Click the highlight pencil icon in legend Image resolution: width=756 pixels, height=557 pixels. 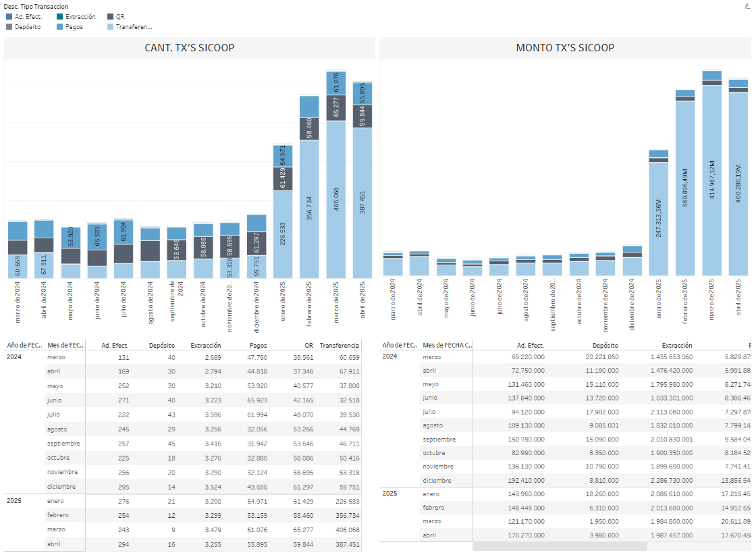pyautogui.click(x=747, y=5)
